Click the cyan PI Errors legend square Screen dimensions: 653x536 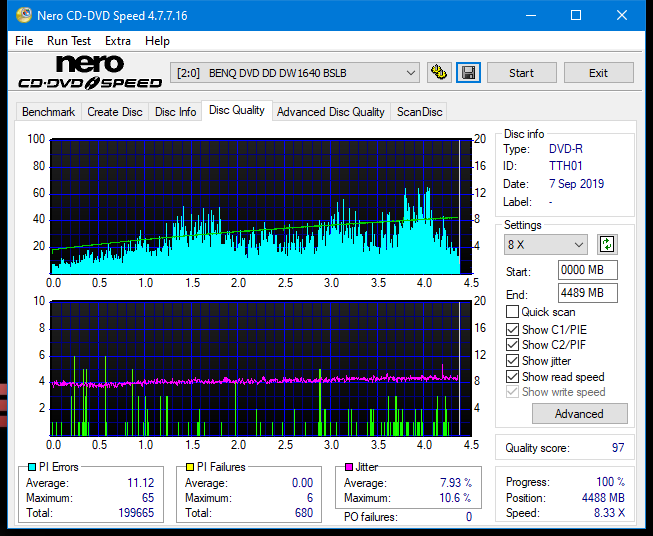[x=31, y=467]
